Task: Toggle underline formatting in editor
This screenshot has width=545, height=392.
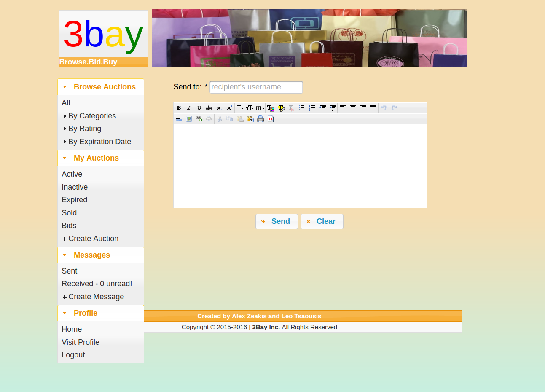Action: [x=199, y=108]
